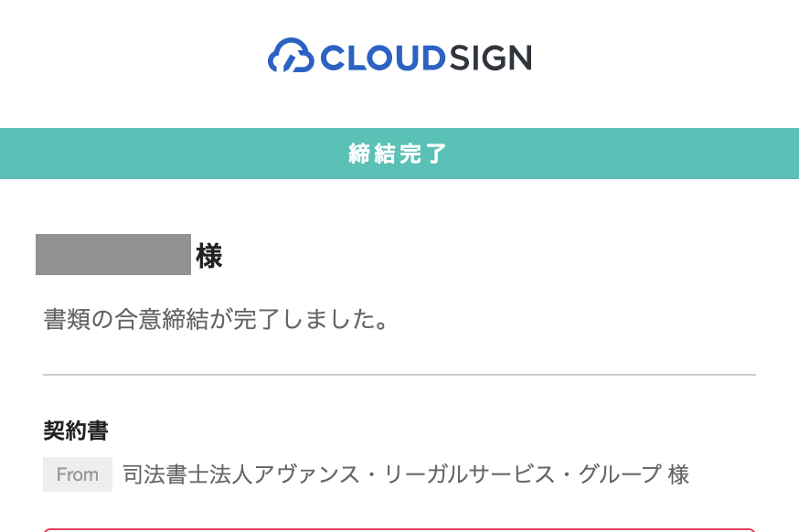Click the 様 after the sender name
The height and width of the screenshot is (532, 799).
pyautogui.click(x=678, y=474)
